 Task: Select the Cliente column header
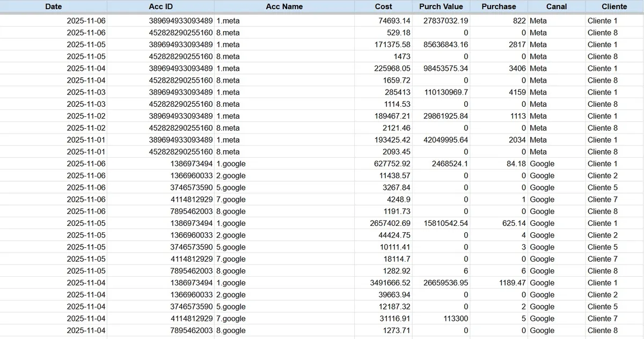pyautogui.click(x=614, y=6)
